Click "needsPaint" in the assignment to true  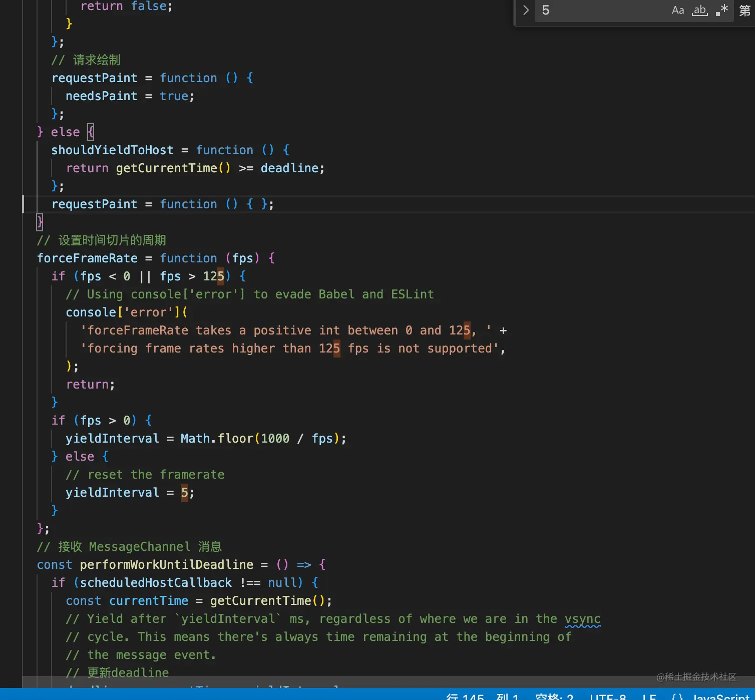click(x=102, y=96)
